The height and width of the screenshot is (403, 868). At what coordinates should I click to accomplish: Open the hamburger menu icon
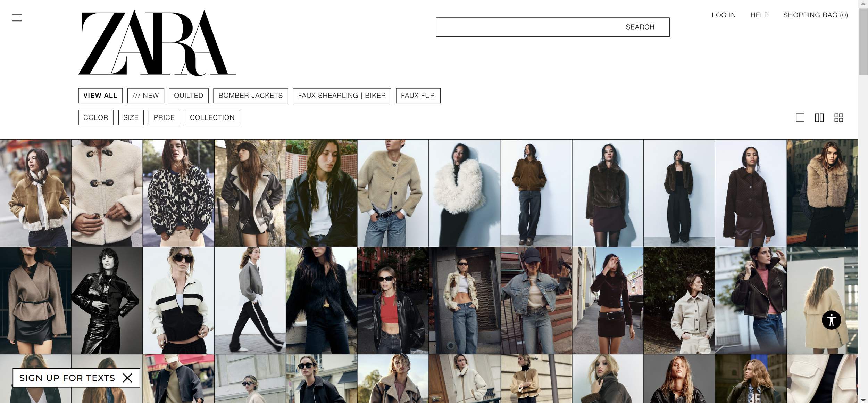[17, 17]
